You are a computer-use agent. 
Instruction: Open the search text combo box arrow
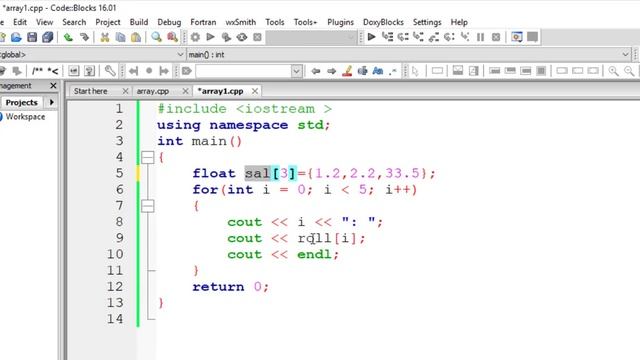[x=297, y=71]
